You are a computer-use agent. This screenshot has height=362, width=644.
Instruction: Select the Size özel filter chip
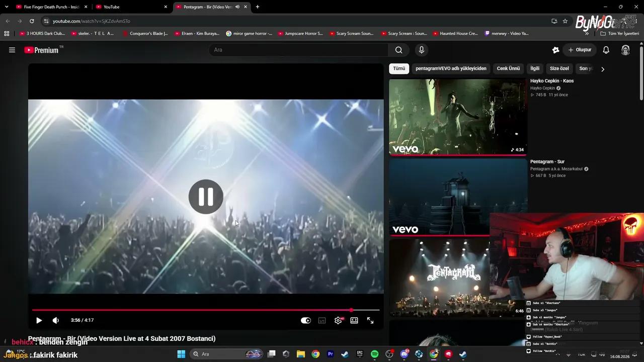pyautogui.click(x=559, y=68)
